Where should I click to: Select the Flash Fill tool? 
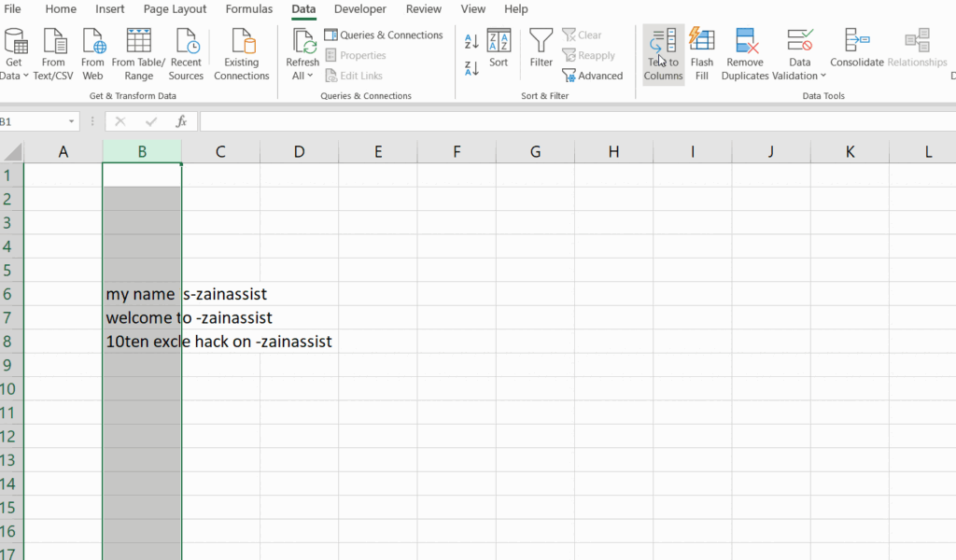pos(701,42)
